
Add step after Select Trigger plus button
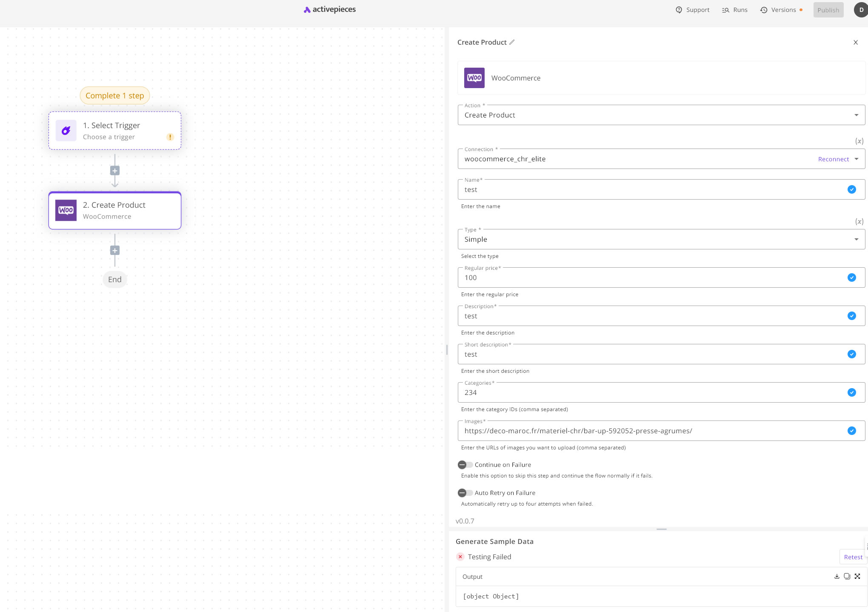[x=115, y=171]
